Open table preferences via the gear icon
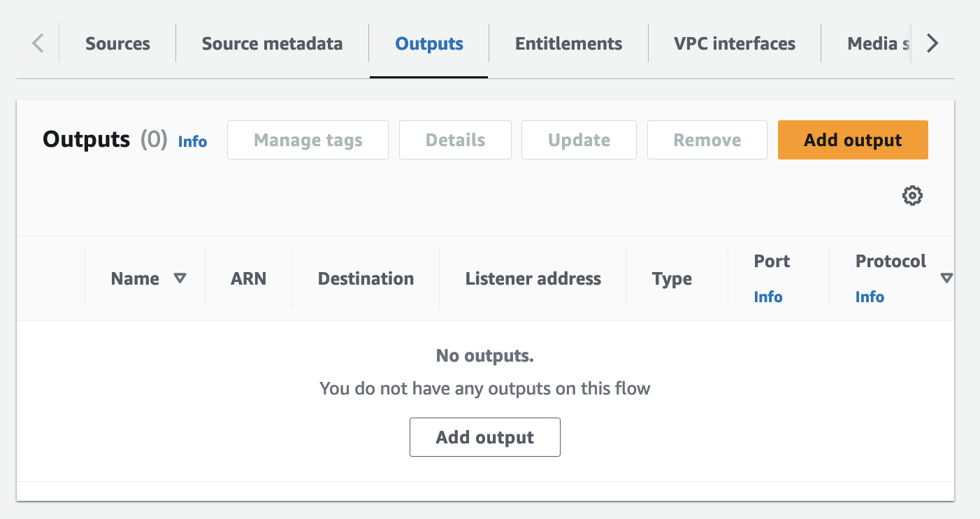Screen dimensions: 980x519 [x=912, y=196]
